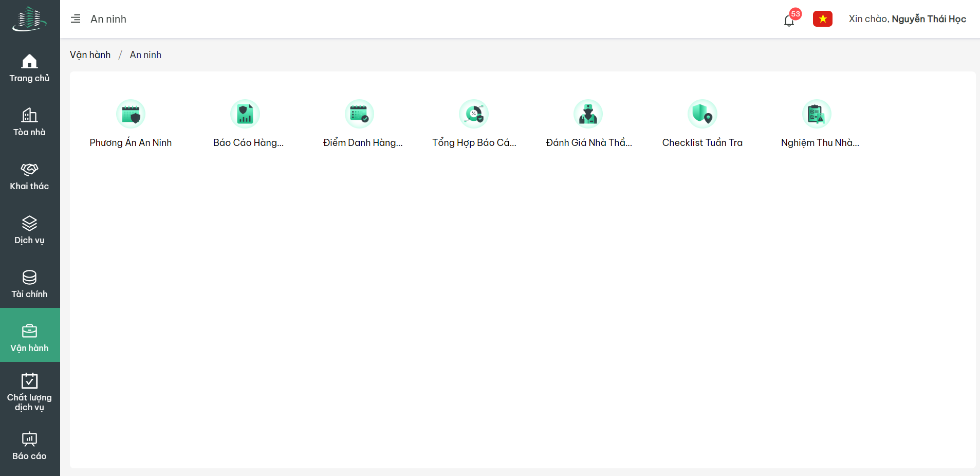Click the building logo in sidebar top
This screenshot has height=476, width=980.
point(29,19)
